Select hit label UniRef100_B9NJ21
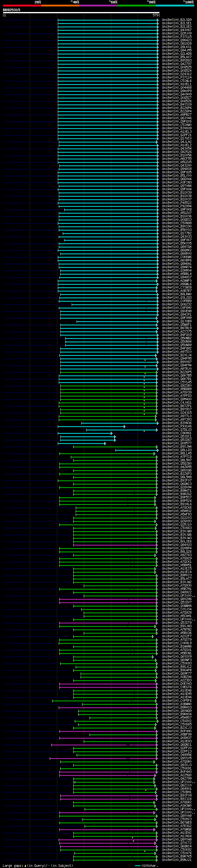Image resolution: width=197 pixels, height=868 pixels. coord(177,860)
